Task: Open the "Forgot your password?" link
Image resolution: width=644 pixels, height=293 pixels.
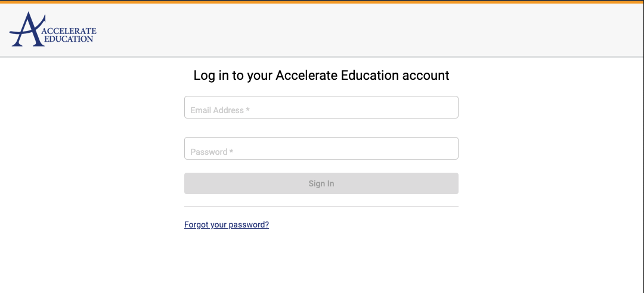Action: click(227, 225)
